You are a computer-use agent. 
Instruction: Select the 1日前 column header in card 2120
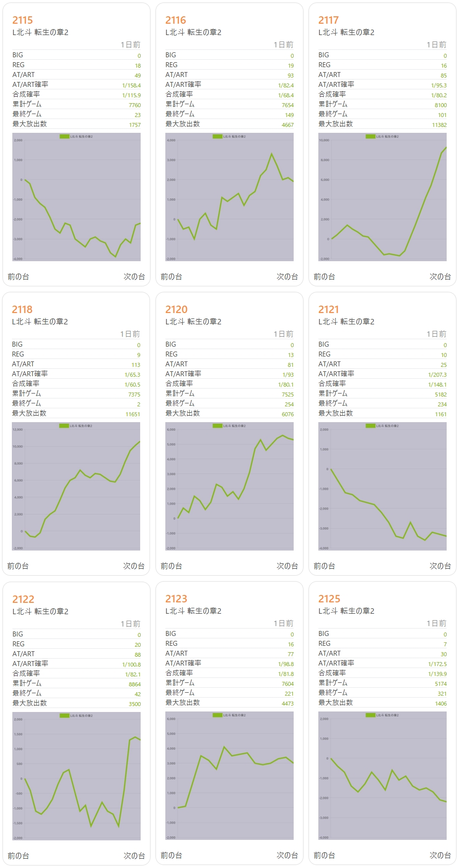click(283, 334)
